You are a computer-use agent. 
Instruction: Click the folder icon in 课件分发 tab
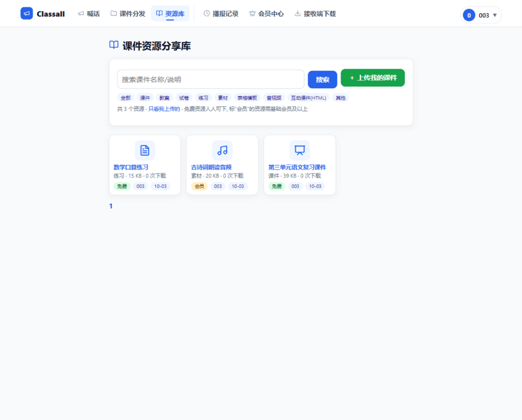[x=114, y=13]
